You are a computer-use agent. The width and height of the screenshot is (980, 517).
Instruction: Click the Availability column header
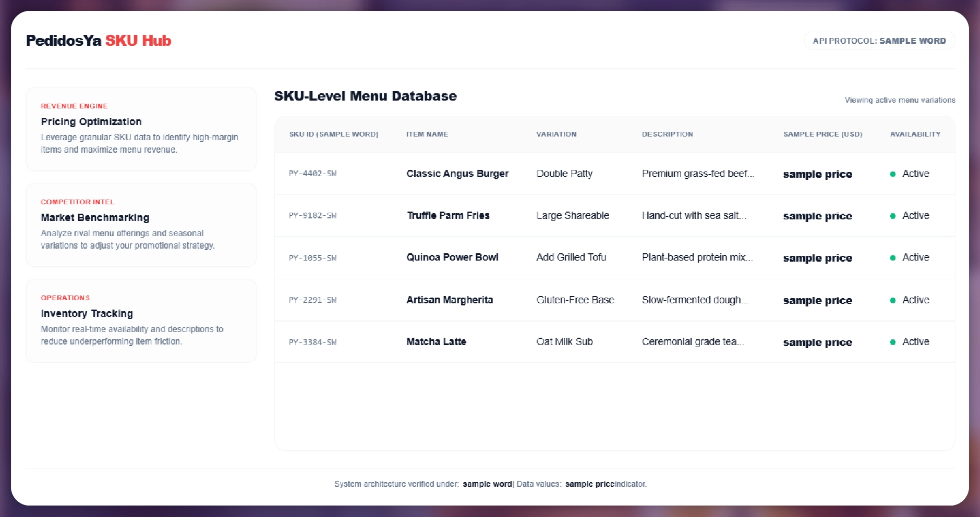[915, 134]
